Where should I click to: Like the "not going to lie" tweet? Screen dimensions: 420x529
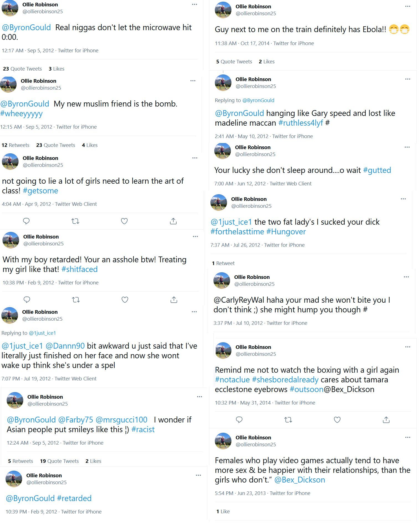[124, 221]
